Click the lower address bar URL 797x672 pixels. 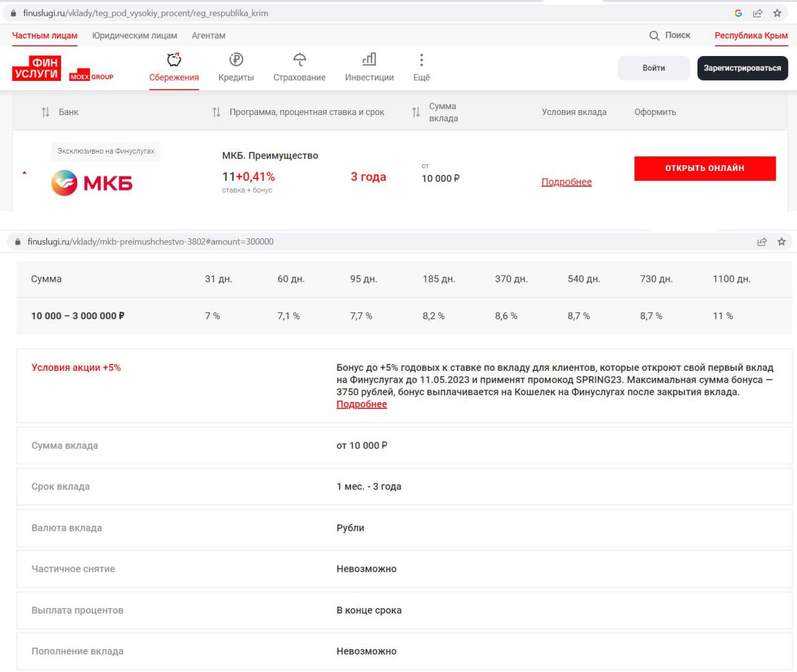point(151,241)
